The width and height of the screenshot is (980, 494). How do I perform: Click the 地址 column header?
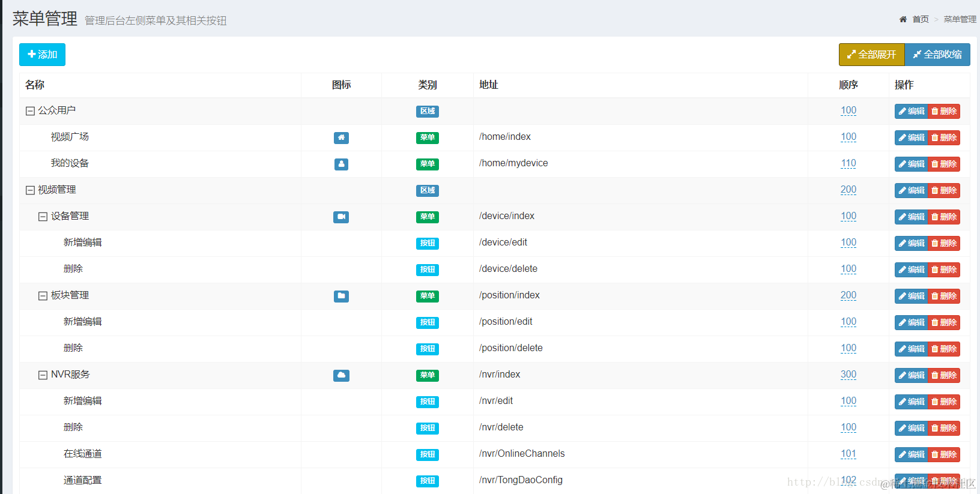489,85
